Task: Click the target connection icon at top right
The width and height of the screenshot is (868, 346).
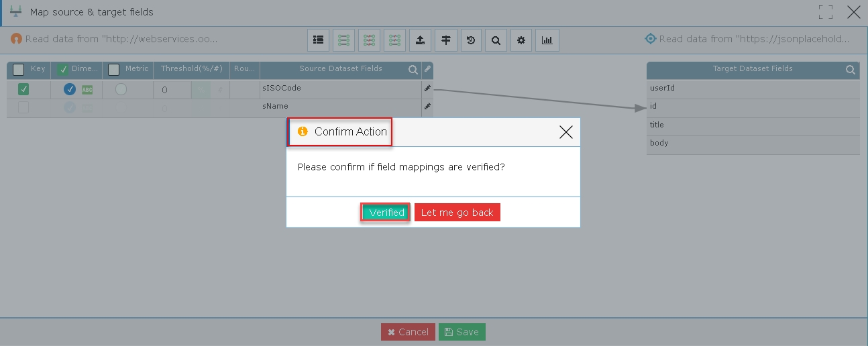Action: pos(650,39)
